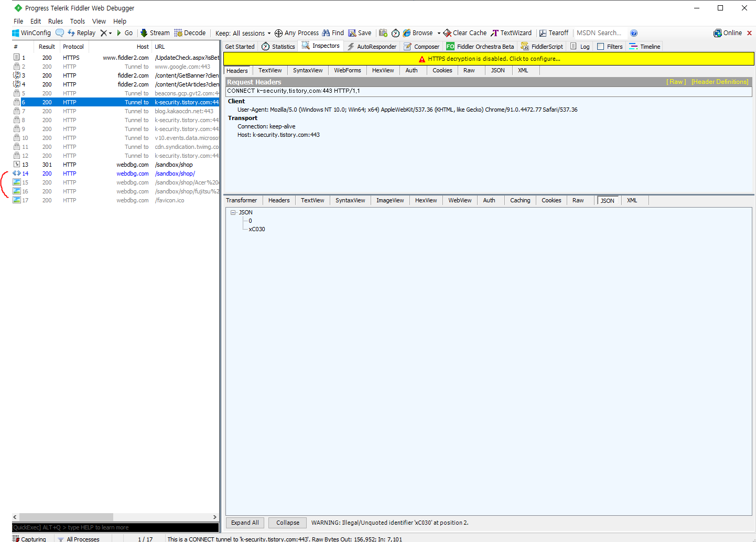Collapse the JSON root tree node

point(233,212)
